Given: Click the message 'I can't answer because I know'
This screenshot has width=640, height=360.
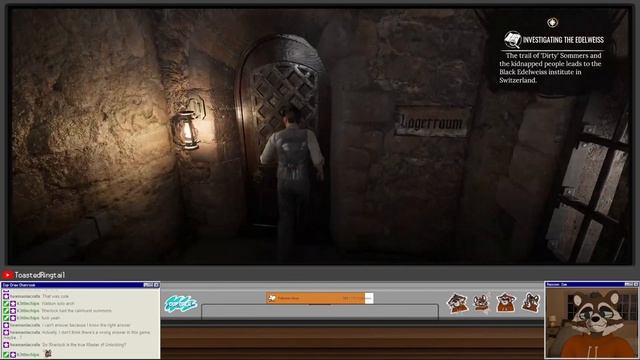Looking at the screenshot, I should [86, 325].
